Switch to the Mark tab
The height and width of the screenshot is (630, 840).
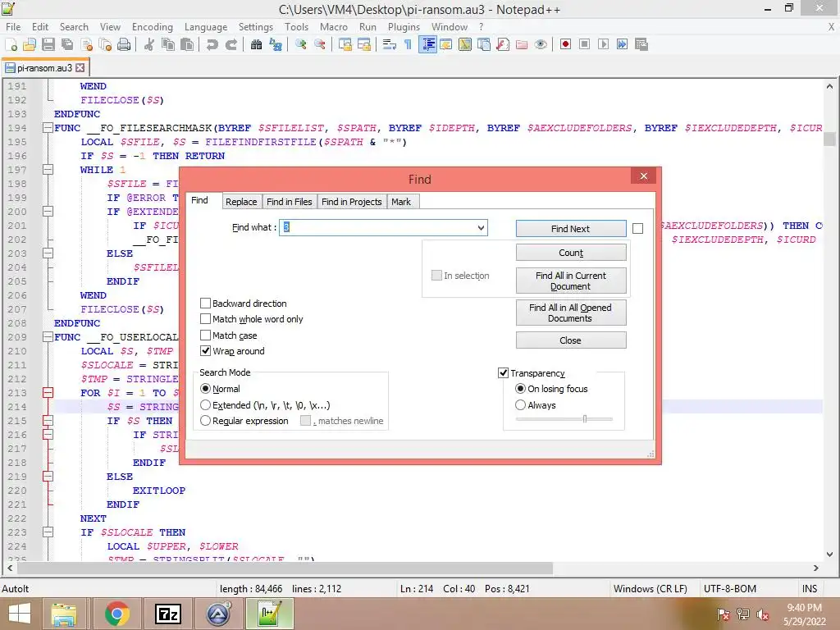400,202
